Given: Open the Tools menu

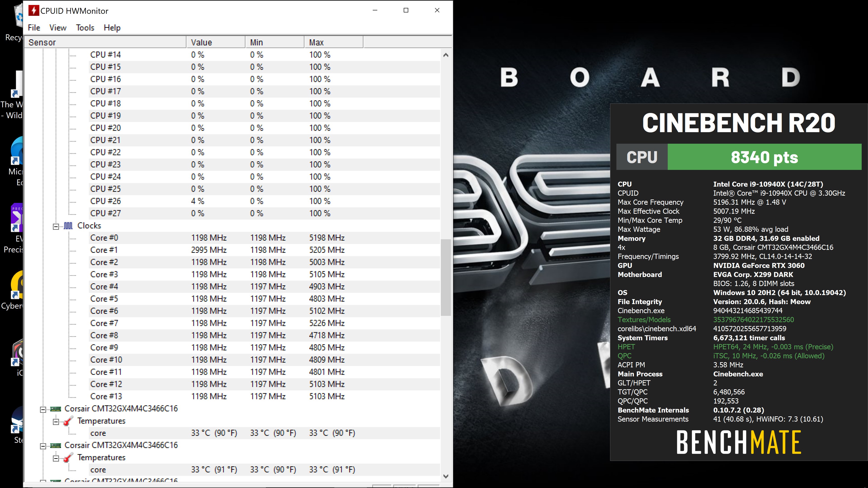Looking at the screenshot, I should [x=85, y=28].
